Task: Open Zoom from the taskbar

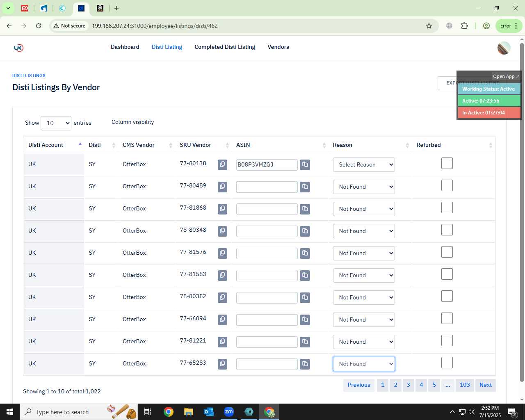Action: coord(229,412)
